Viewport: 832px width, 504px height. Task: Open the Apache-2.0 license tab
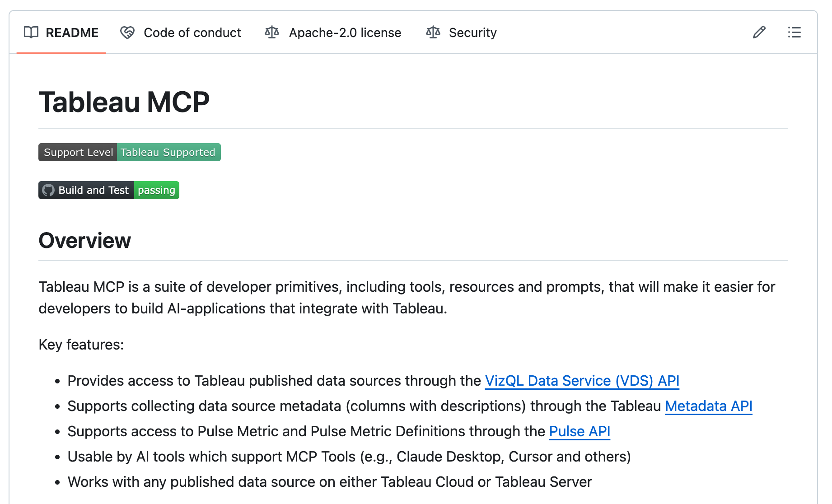pos(345,32)
